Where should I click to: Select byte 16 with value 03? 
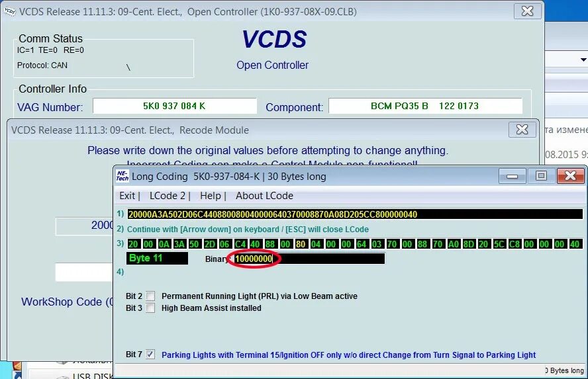[377, 244]
